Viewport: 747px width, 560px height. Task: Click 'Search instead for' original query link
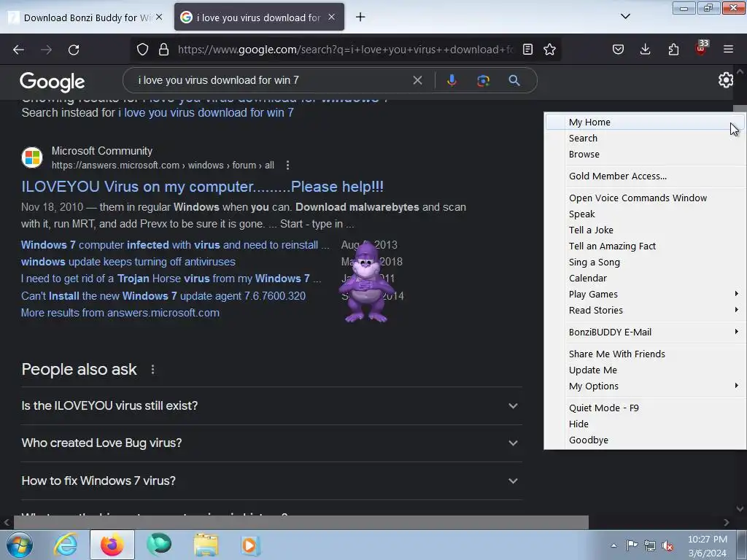[206, 113]
